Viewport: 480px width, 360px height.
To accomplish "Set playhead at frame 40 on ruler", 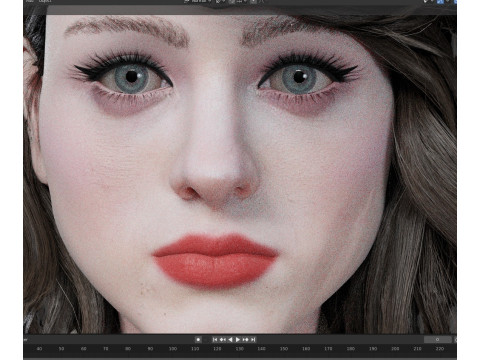I will pos(39,349).
